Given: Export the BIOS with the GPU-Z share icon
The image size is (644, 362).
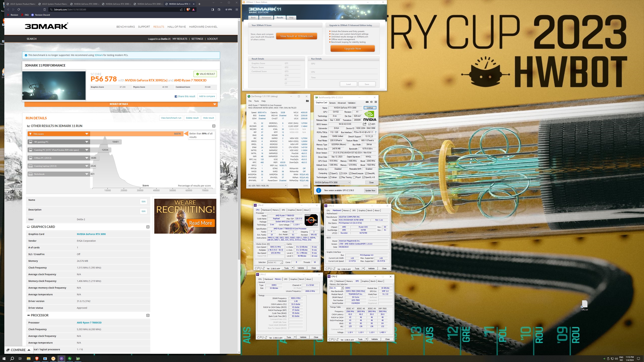Looking at the screenshot, I should [365, 124].
